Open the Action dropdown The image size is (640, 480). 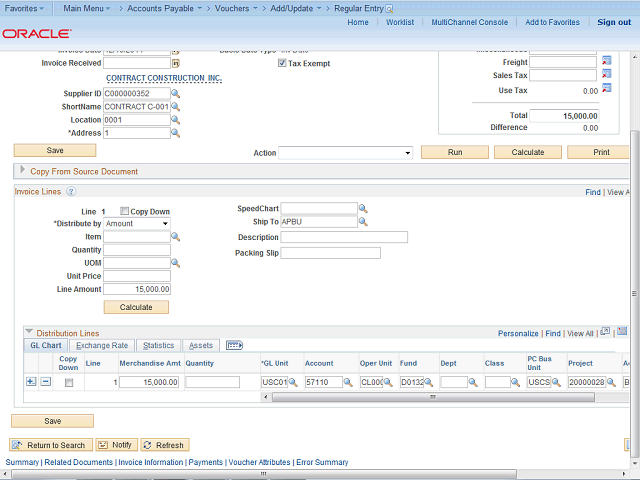coord(345,153)
